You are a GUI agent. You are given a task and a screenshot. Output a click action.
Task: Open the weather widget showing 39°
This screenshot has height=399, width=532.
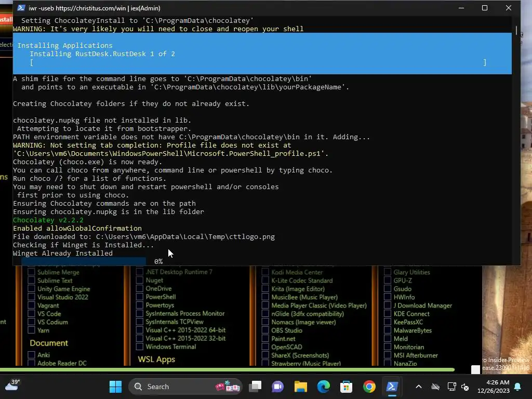pos(12,385)
